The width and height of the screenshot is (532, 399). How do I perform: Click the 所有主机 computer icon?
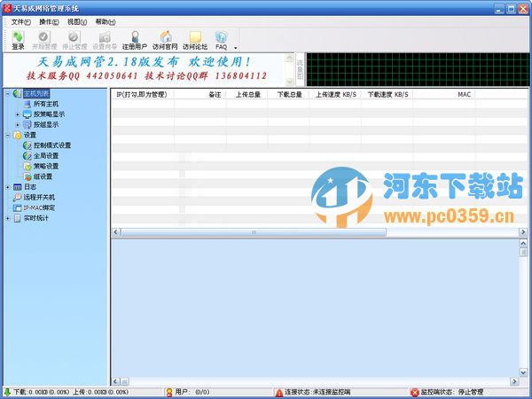point(27,104)
